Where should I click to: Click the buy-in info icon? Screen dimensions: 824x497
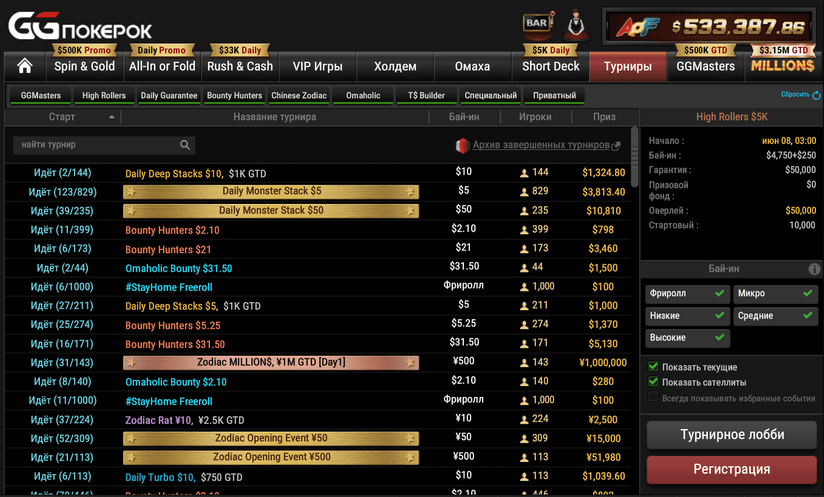pos(814,269)
